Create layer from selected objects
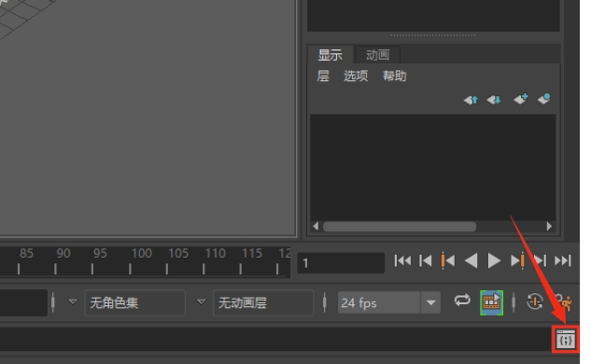 [543, 99]
